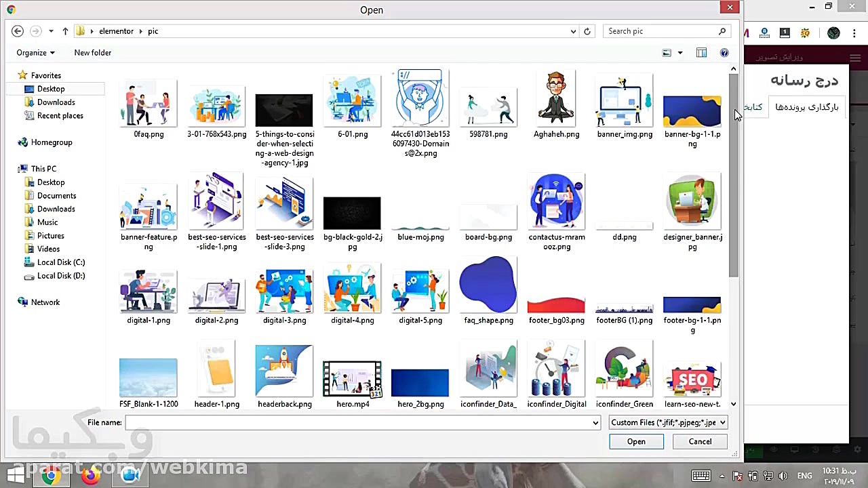This screenshot has height=488, width=868.
Task: Select the digital-3.png file
Action: (x=285, y=296)
